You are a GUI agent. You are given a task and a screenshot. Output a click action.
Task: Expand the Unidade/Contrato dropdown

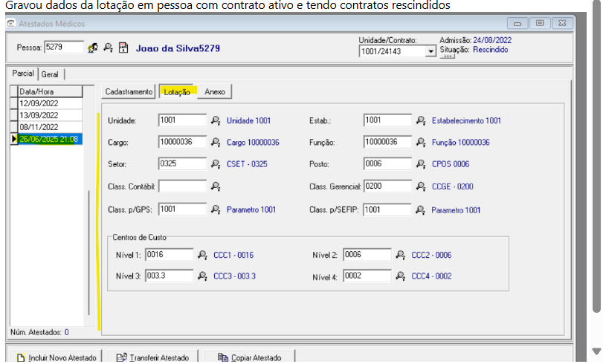pyautogui.click(x=431, y=51)
